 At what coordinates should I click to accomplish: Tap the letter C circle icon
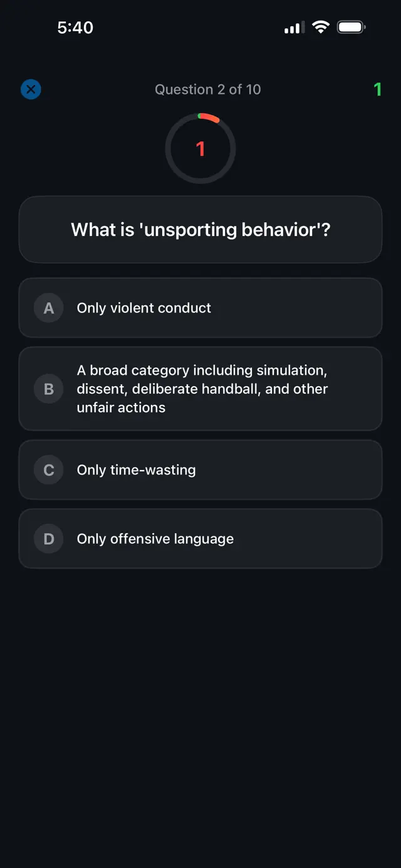coord(48,469)
